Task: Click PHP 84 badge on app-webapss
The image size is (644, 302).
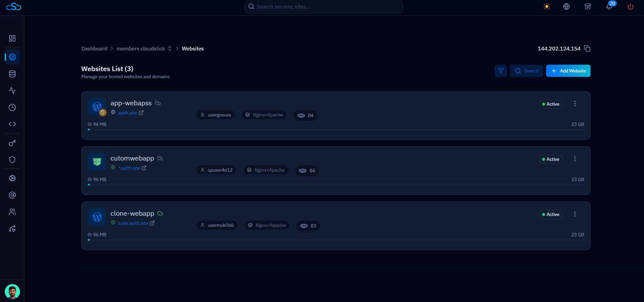Action: pos(305,115)
